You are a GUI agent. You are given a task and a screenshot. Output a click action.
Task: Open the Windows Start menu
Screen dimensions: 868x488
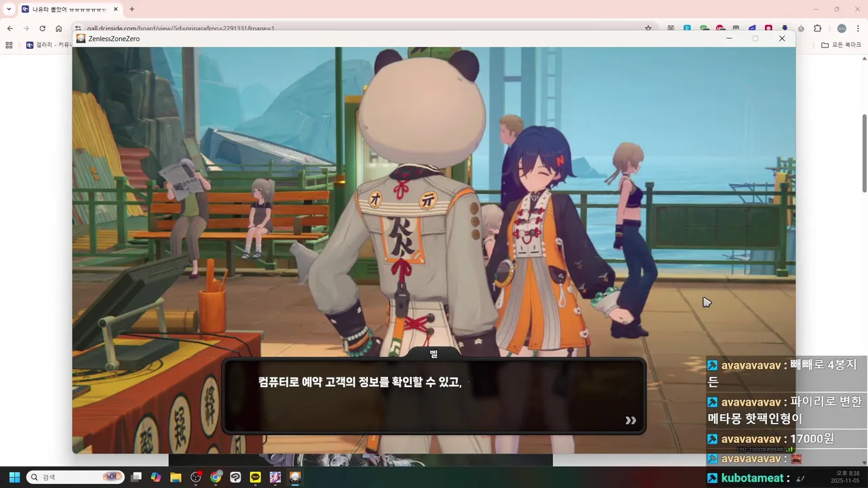[14, 477]
